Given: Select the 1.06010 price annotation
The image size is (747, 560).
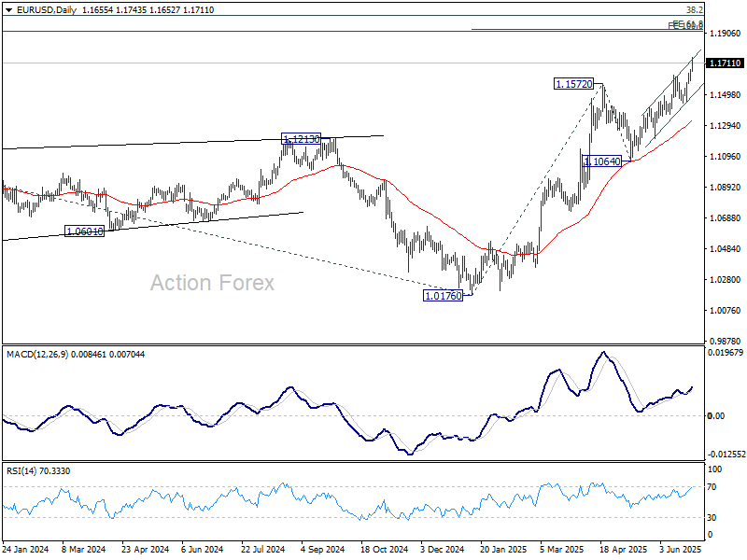Looking at the screenshot, I should click(84, 231).
